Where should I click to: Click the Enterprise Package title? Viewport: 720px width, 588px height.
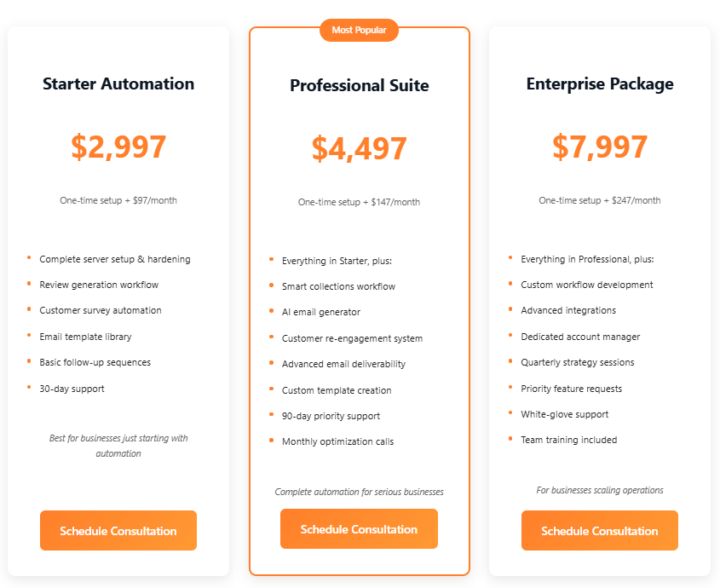[x=599, y=84]
